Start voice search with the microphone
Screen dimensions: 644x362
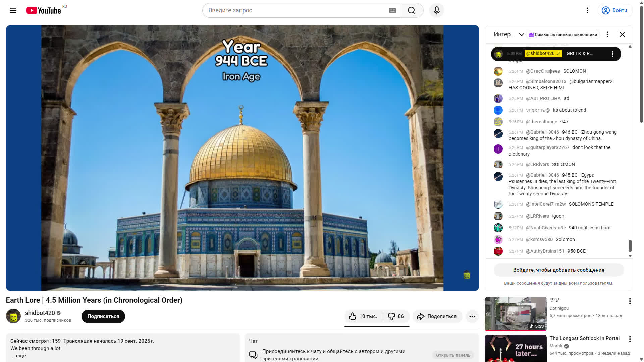[x=436, y=10]
